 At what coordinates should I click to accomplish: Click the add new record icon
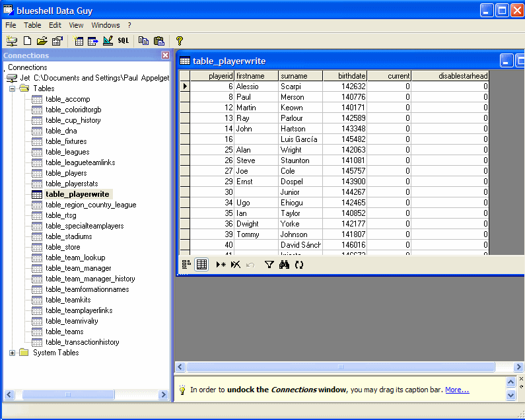point(221,265)
